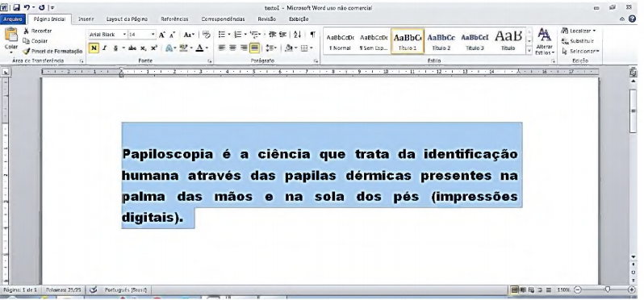This screenshot has height=300, width=644.
Task: Switch to Inserir tab
Action: (86, 19)
